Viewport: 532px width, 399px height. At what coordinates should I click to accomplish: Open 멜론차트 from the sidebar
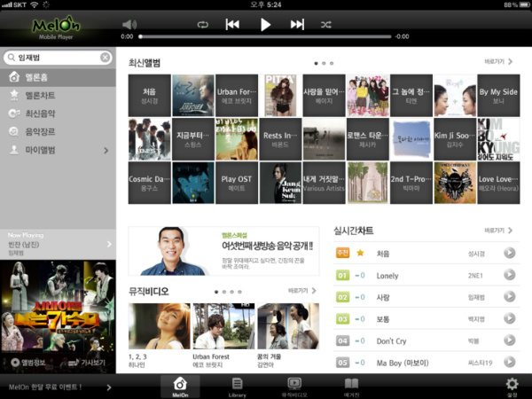(58, 96)
